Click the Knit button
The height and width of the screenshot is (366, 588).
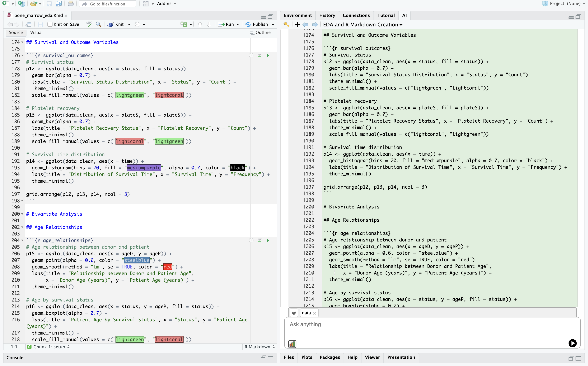pyautogui.click(x=116, y=24)
